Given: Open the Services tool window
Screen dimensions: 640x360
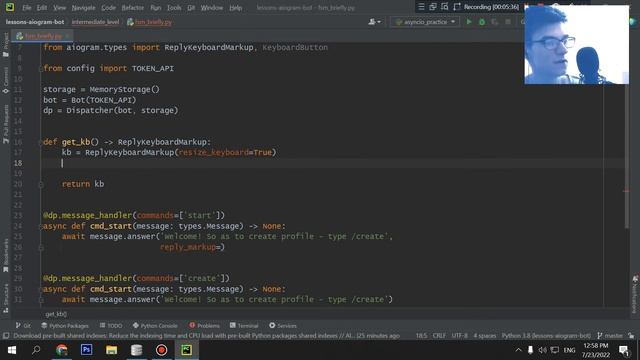Looking at the screenshot, I should pos(283,326).
